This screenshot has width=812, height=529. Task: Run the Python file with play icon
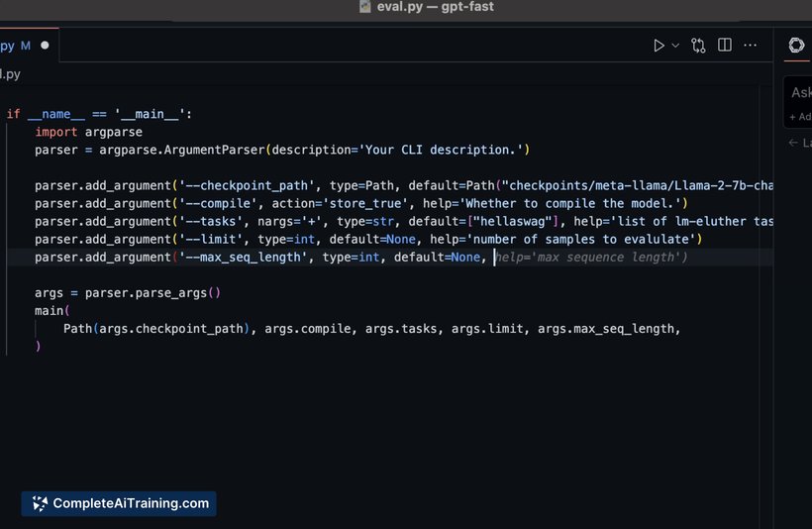[659, 46]
